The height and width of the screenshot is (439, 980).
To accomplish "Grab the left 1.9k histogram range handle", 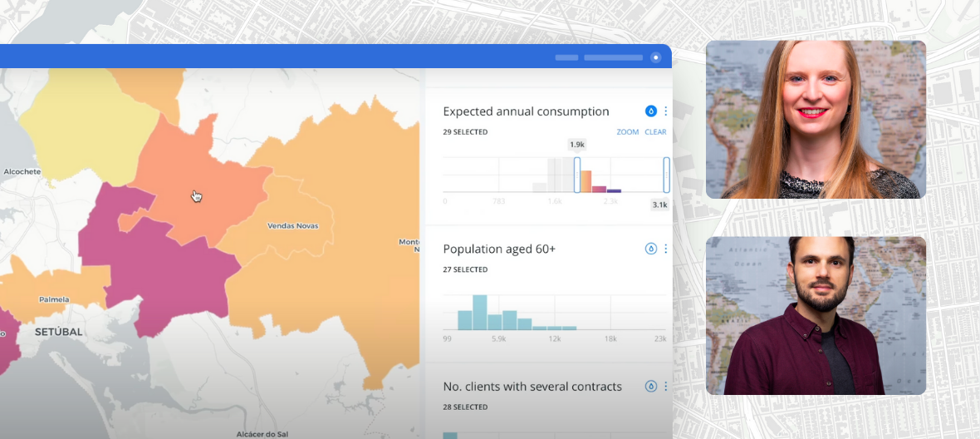I will 577,175.
